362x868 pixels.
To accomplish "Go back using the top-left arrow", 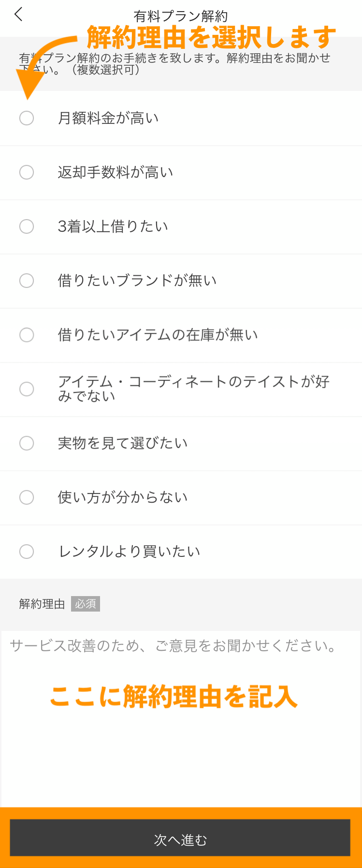I will [x=18, y=15].
